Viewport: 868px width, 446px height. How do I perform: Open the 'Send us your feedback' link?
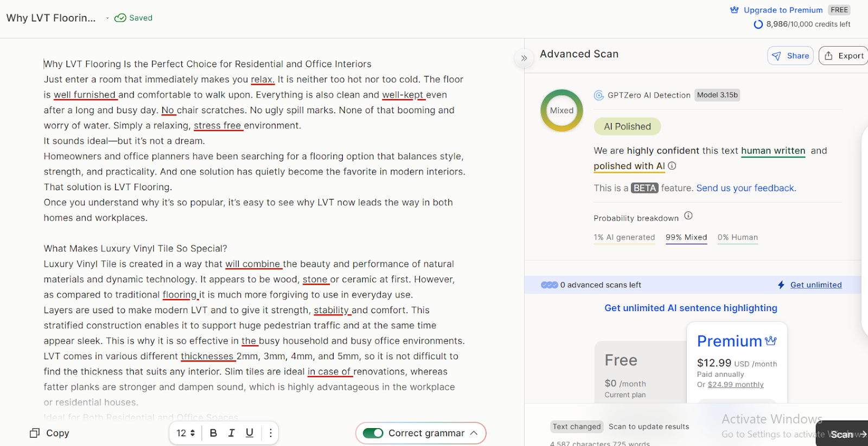pos(746,188)
